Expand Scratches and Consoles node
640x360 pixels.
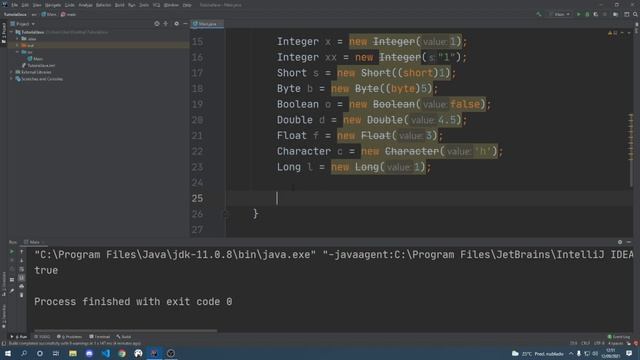pyautogui.click(x=12, y=79)
